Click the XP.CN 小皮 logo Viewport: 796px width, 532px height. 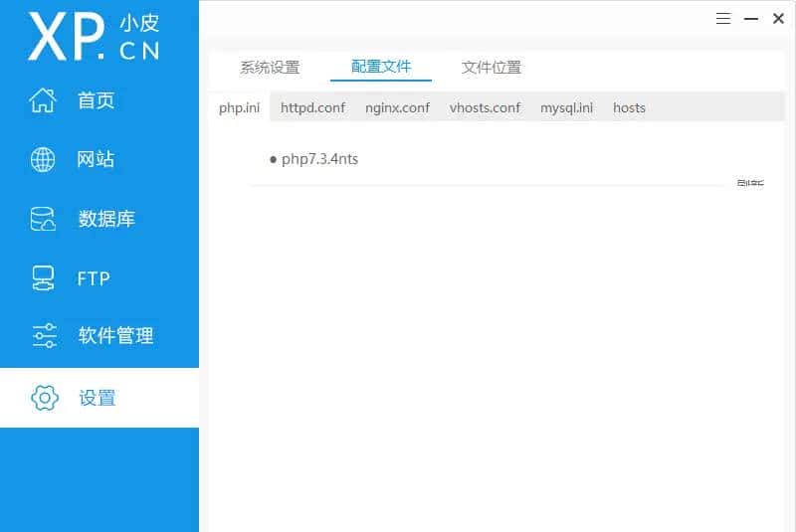pos(94,37)
